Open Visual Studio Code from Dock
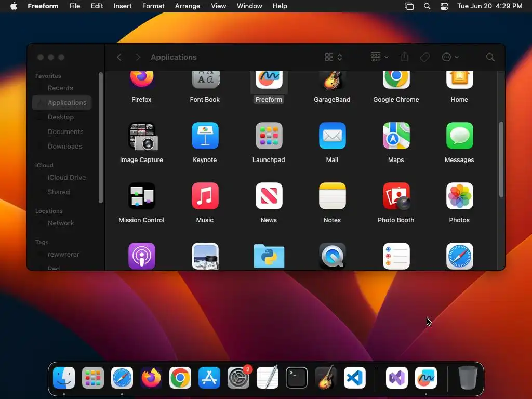Screen dimensions: 532x399 click(x=354, y=378)
